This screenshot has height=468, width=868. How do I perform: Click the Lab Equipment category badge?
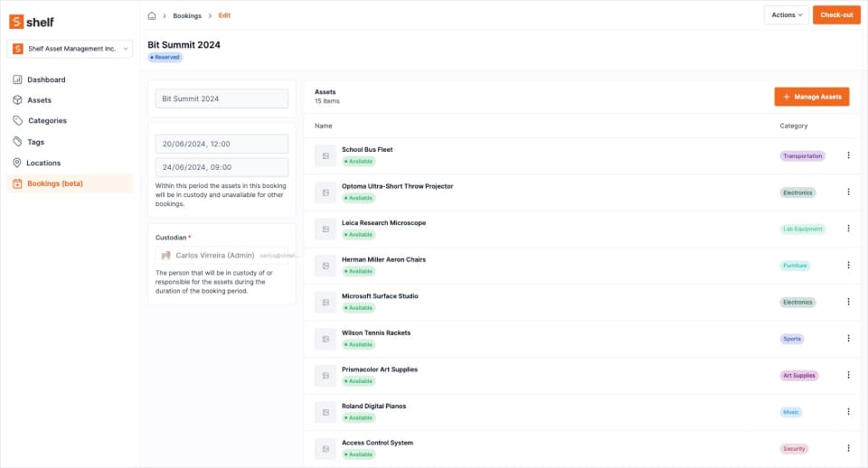point(803,229)
